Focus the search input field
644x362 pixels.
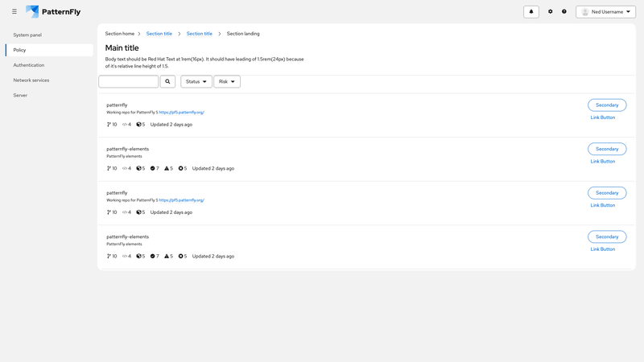pos(129,82)
